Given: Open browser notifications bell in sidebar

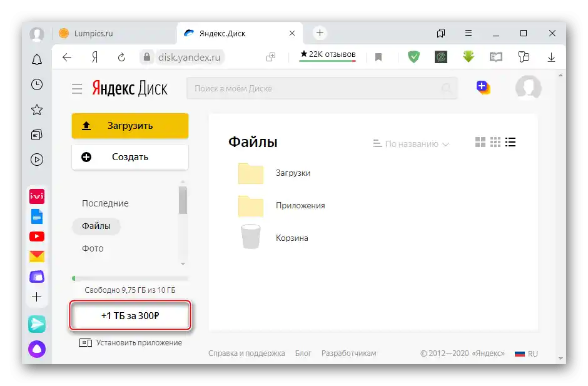Looking at the screenshot, I should (x=37, y=59).
